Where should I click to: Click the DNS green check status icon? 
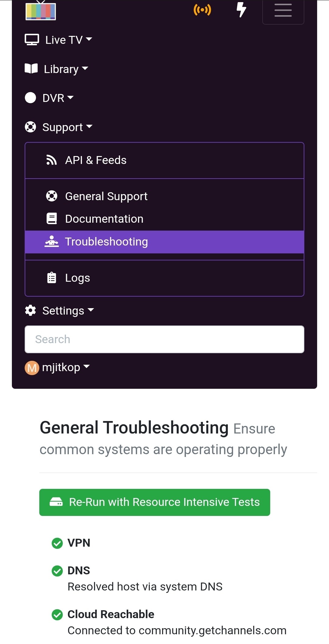pyautogui.click(x=57, y=571)
